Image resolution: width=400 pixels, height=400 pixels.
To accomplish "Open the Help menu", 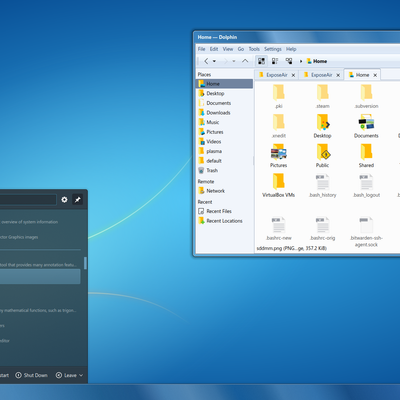I will 291,49.
